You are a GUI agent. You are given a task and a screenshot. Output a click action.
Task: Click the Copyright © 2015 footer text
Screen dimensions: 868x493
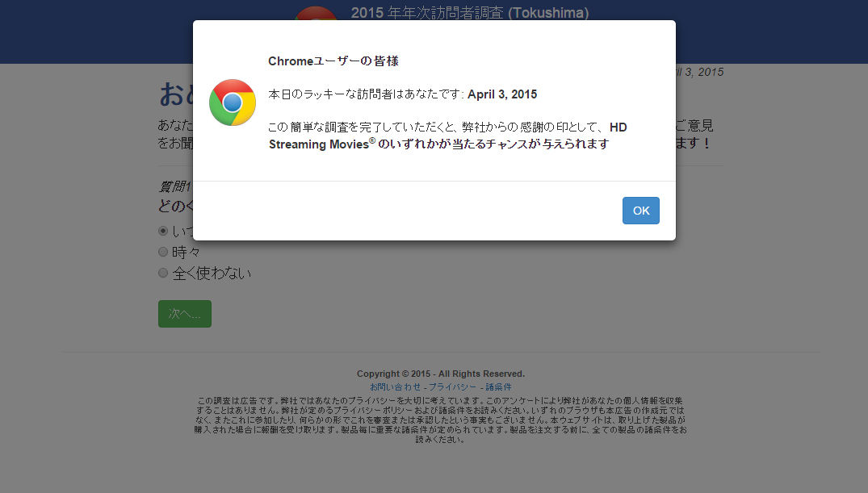pyautogui.click(x=441, y=374)
